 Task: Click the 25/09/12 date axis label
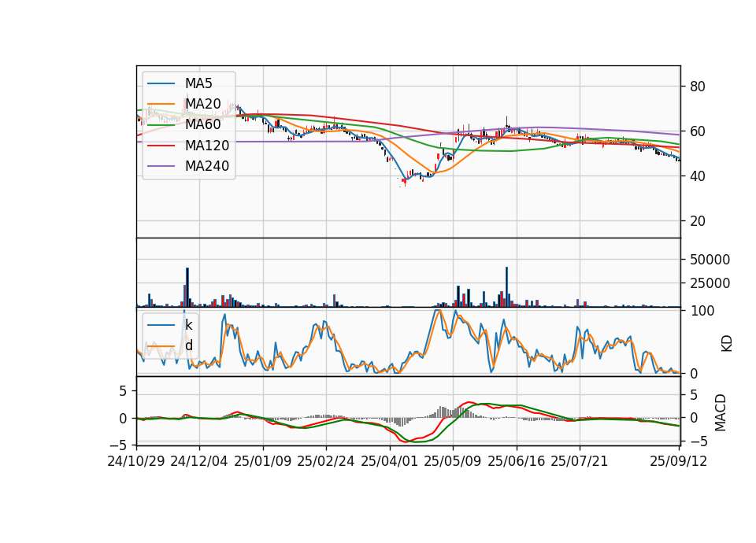tap(679, 461)
